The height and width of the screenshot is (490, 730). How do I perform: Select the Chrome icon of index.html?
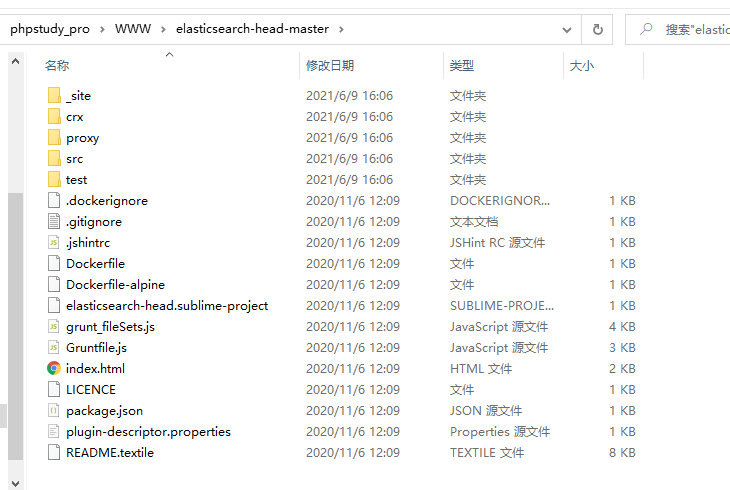(x=54, y=368)
